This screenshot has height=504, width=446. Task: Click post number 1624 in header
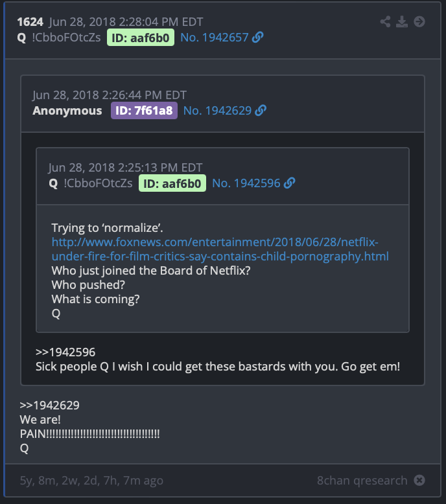(30, 22)
